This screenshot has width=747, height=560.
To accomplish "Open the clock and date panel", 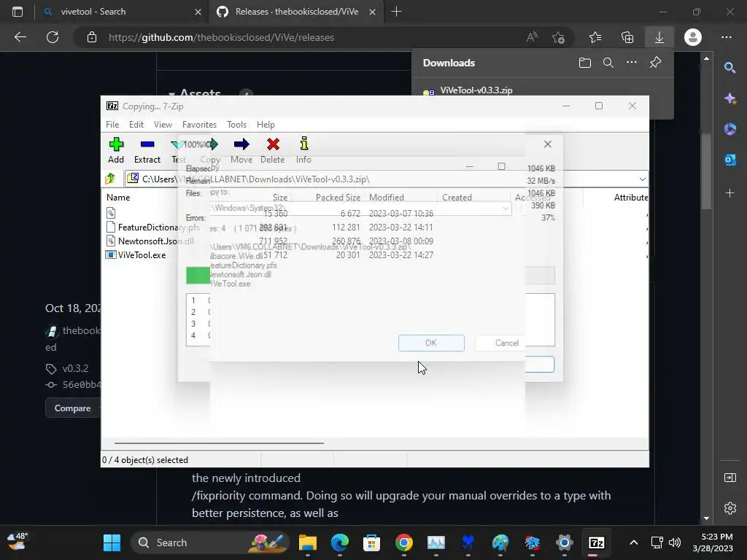I will pyautogui.click(x=712, y=542).
